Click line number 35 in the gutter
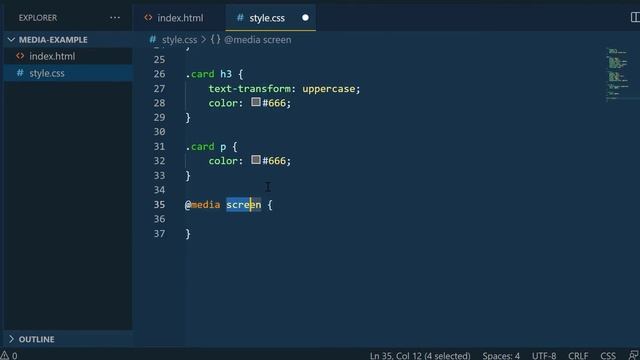Image resolution: width=640 pixels, height=360 pixels. point(160,204)
